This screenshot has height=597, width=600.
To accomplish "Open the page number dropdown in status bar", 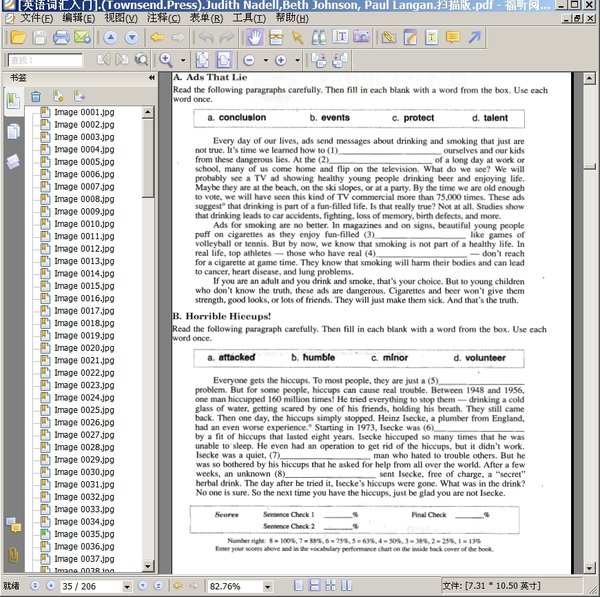I will [127, 586].
